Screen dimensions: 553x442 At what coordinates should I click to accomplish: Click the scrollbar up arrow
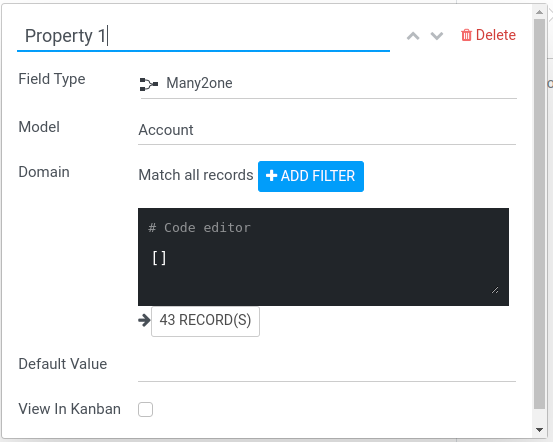point(539,12)
